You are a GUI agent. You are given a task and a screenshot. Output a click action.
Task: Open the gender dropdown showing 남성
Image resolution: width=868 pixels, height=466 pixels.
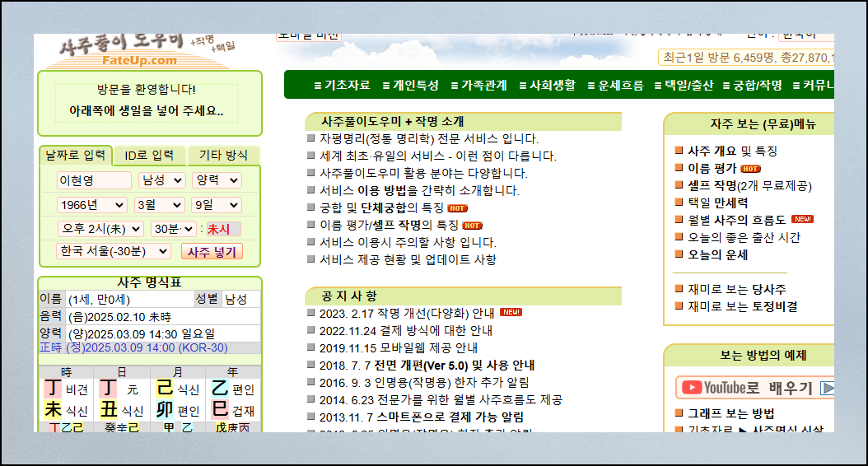point(161,180)
